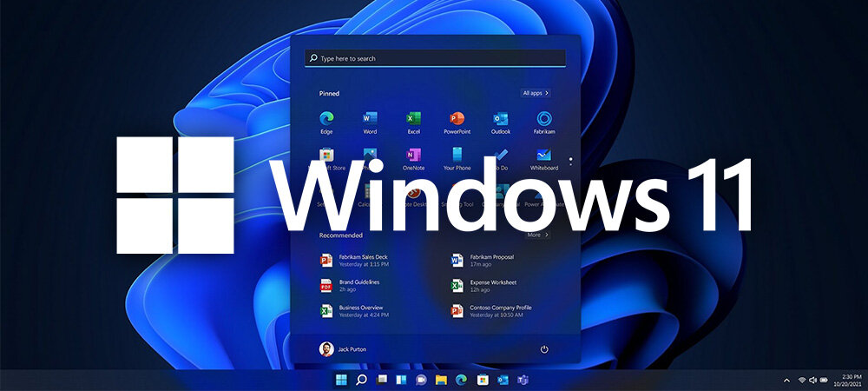Click the volume speaker icon in system tray

click(812, 380)
